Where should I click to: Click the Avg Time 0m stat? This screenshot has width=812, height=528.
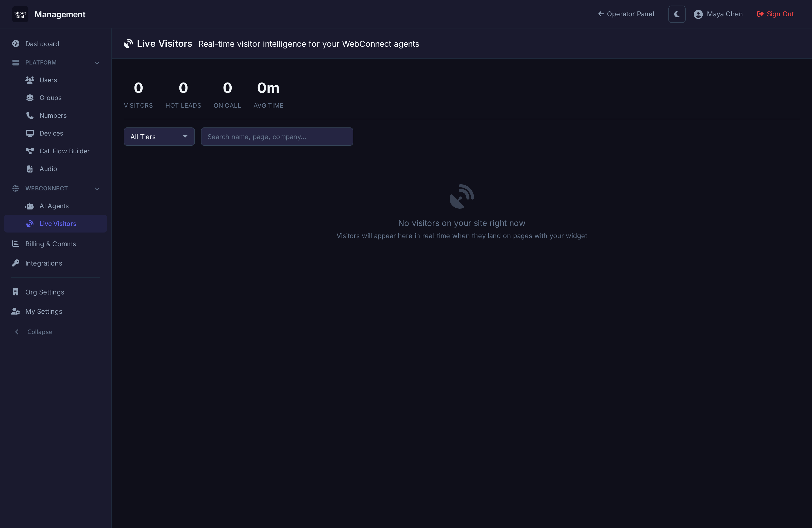click(x=268, y=94)
